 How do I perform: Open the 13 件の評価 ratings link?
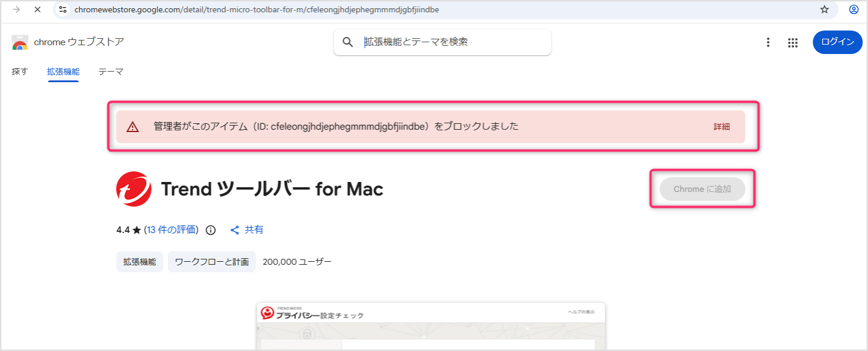coord(171,230)
